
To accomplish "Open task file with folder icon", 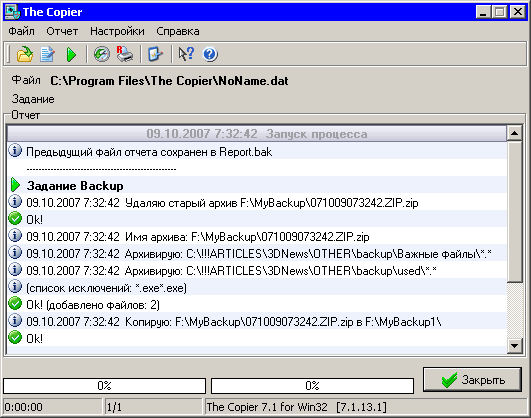I will tap(25, 54).
